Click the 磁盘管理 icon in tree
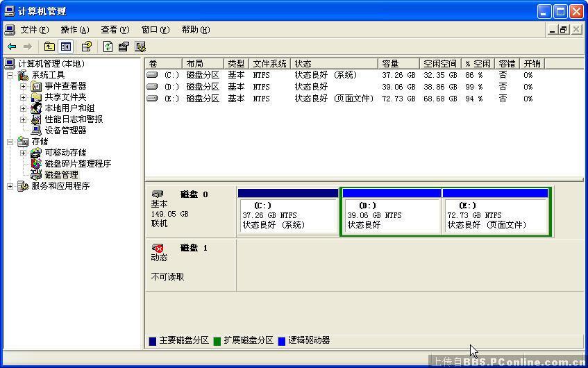 coord(36,175)
